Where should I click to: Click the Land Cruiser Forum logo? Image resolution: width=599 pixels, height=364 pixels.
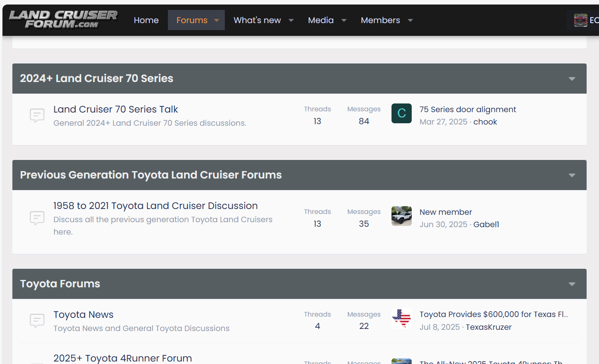click(63, 20)
